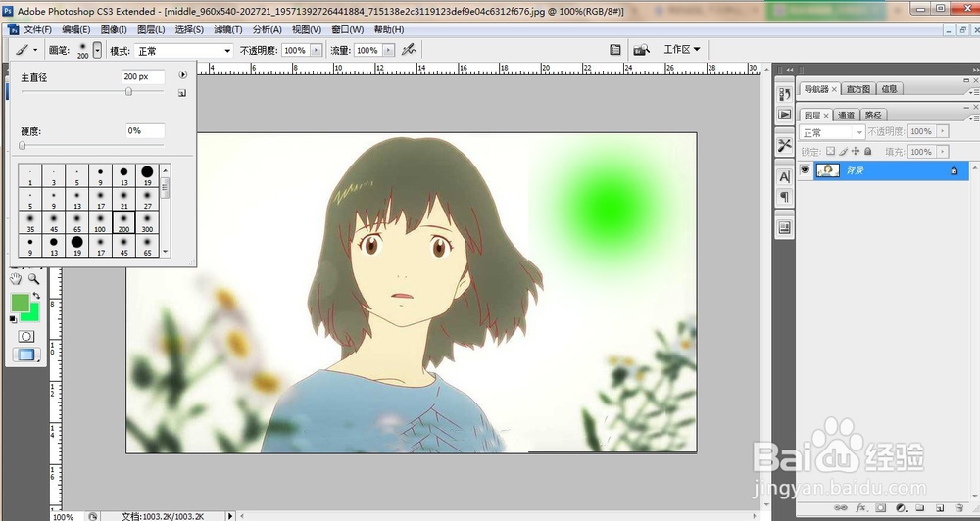Open the 图像(I) menu

pos(114,29)
